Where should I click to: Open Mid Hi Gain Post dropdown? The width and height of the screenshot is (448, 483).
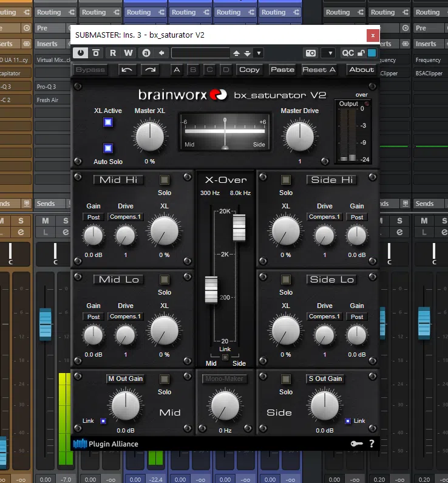93,217
